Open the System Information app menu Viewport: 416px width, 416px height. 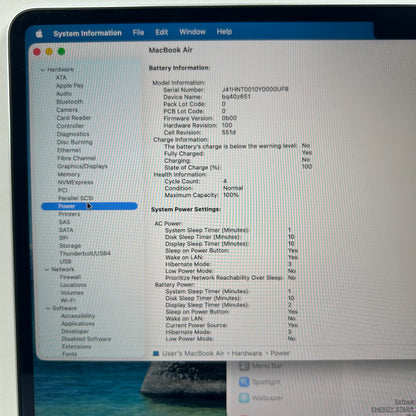coord(87,33)
